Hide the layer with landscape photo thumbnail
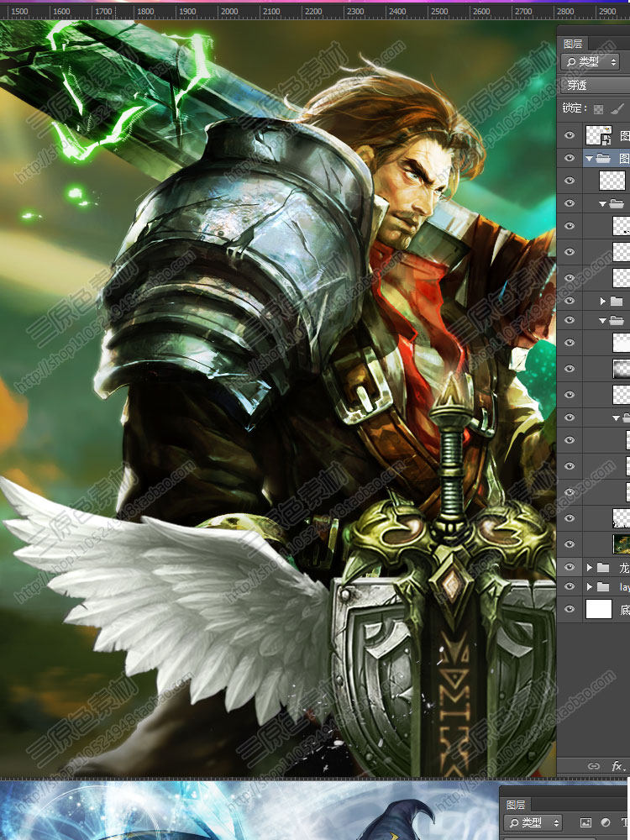 tap(570, 543)
